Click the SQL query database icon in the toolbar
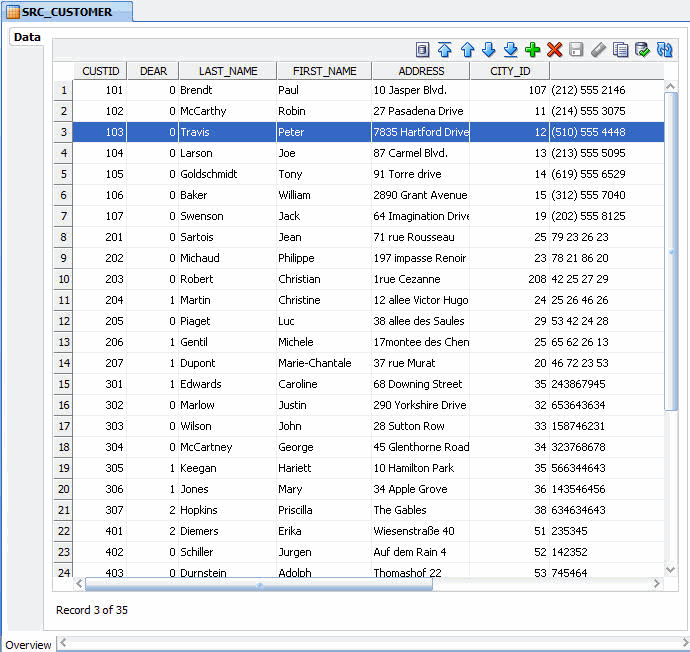Image resolution: width=690 pixels, height=652 pixels. pyautogui.click(x=422, y=50)
